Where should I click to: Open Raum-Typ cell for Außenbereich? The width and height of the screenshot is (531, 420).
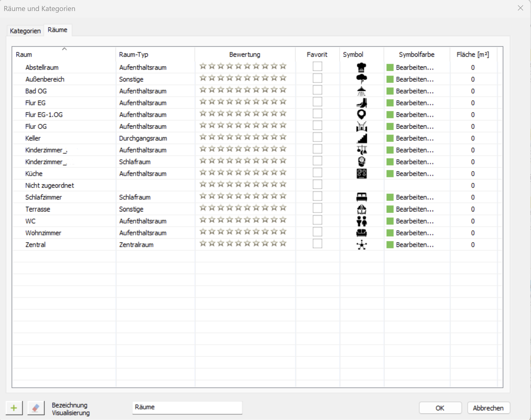155,79
